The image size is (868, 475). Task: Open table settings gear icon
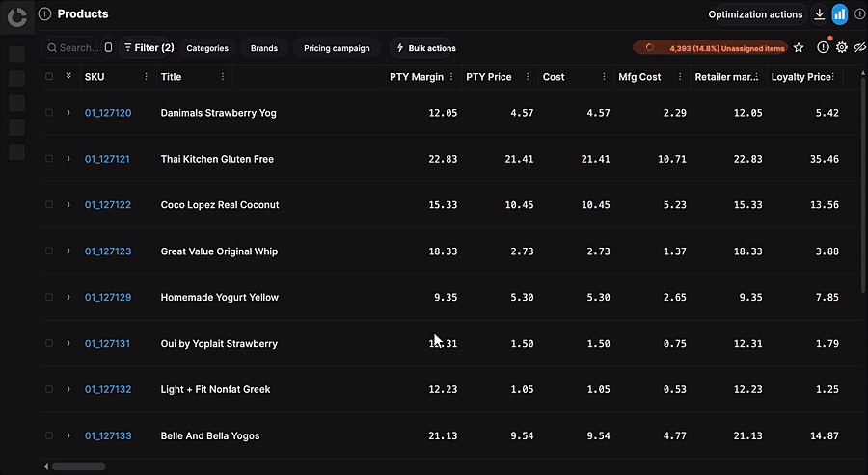(841, 47)
